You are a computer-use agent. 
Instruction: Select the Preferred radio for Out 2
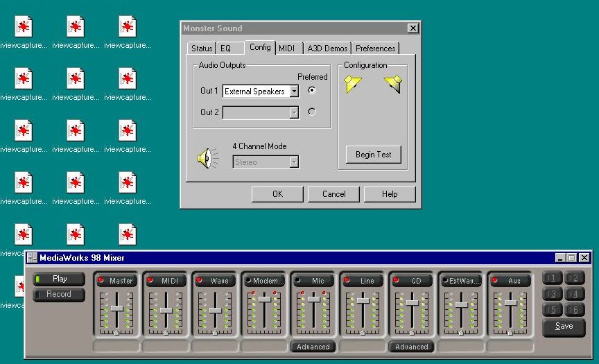pyautogui.click(x=312, y=112)
